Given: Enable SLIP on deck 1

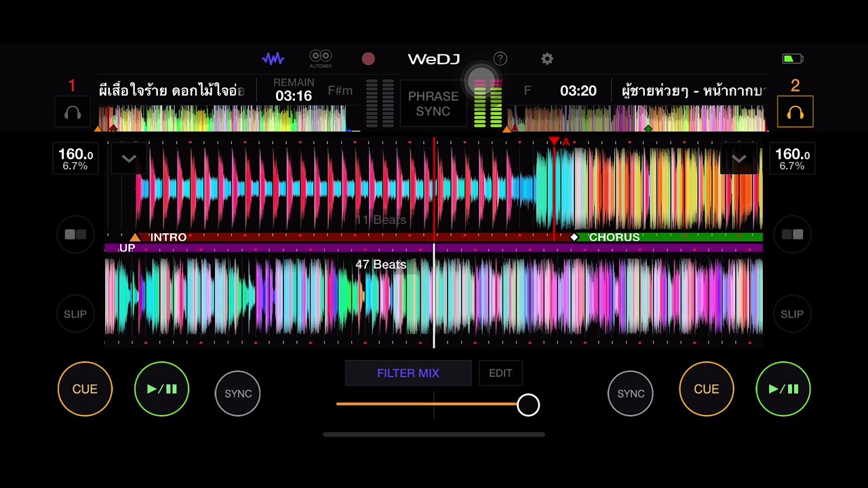Looking at the screenshot, I should coord(75,314).
